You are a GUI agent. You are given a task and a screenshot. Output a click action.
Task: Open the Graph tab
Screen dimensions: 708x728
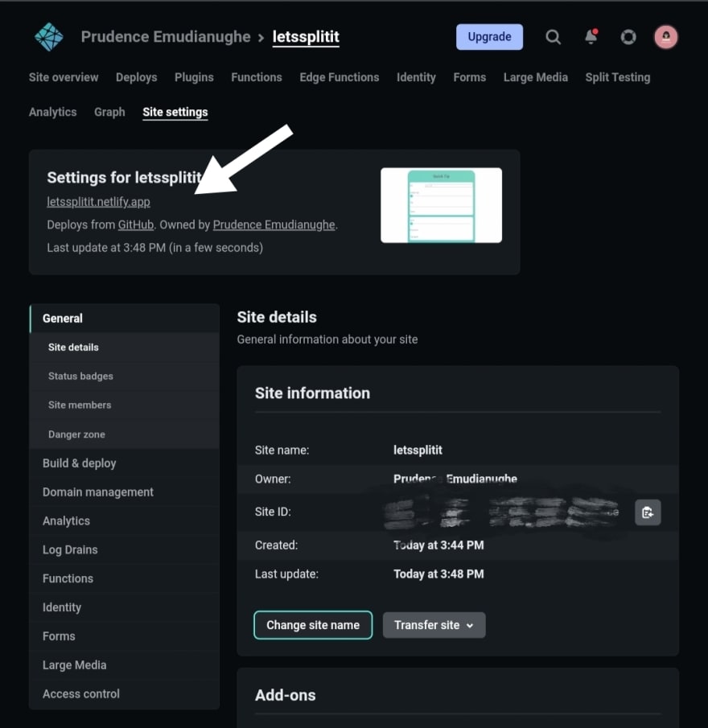[109, 112]
